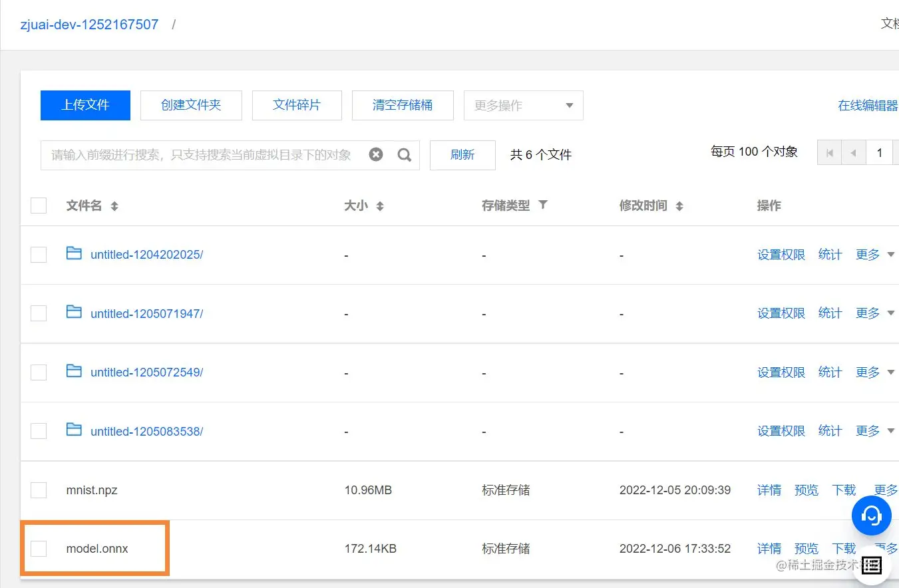Open the 在线编辑器 link

click(868, 105)
